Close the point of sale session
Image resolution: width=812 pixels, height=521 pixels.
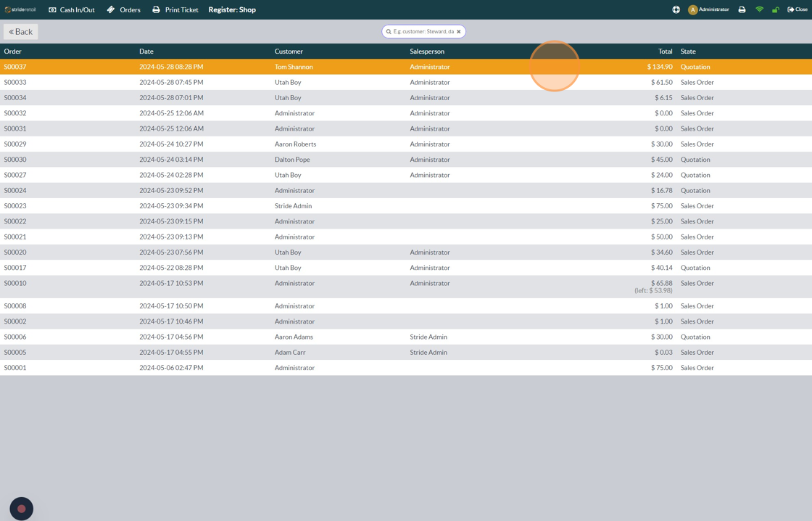tap(797, 9)
